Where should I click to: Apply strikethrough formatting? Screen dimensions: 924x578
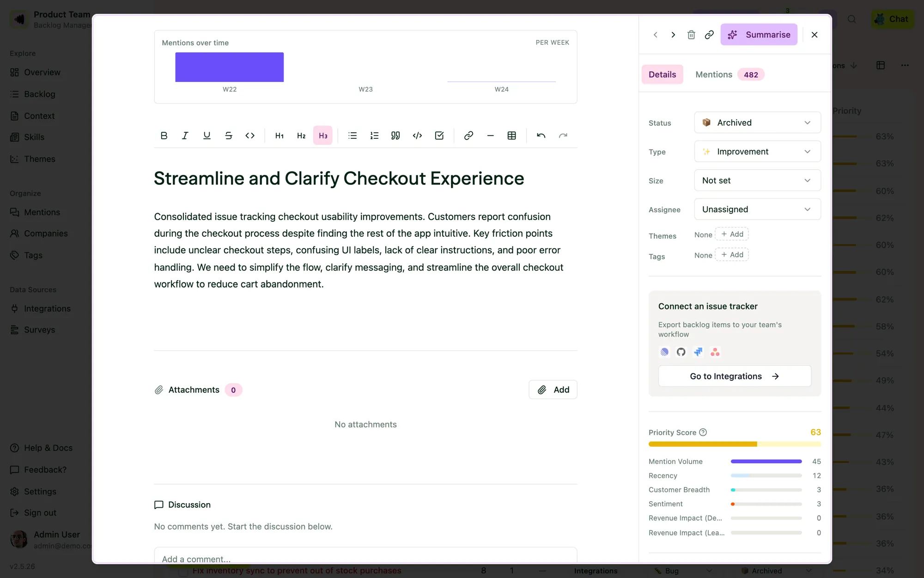[228, 135]
